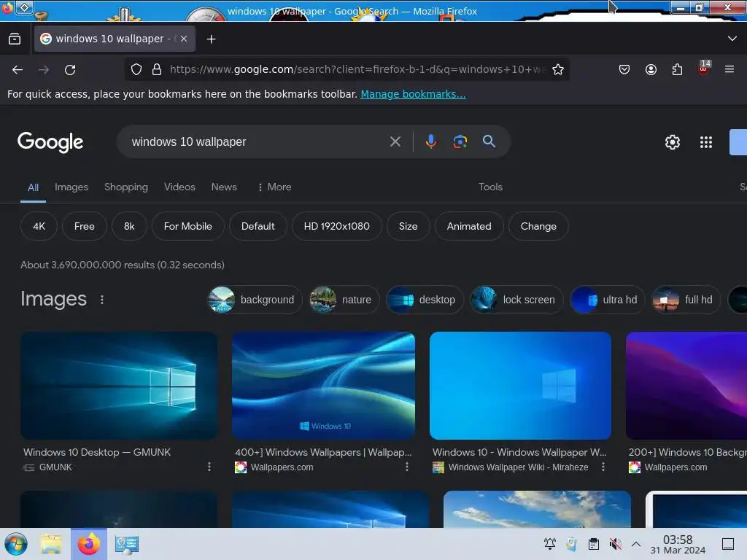Select the background image category chip
The height and width of the screenshot is (560, 747).
(x=255, y=300)
